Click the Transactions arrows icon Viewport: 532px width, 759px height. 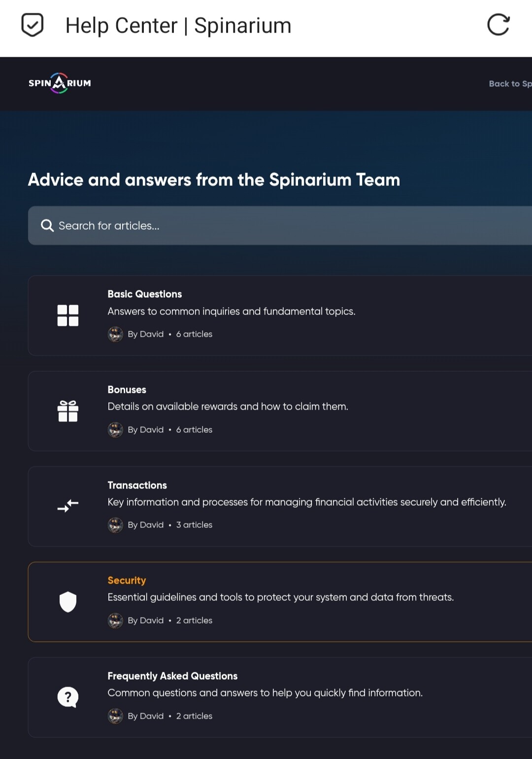coord(68,506)
